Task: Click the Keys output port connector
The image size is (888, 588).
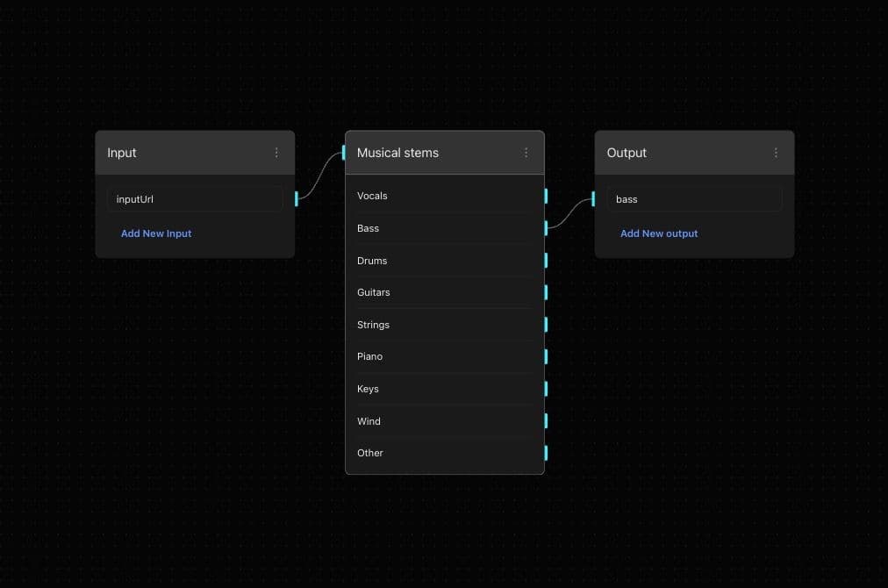Action: [546, 389]
